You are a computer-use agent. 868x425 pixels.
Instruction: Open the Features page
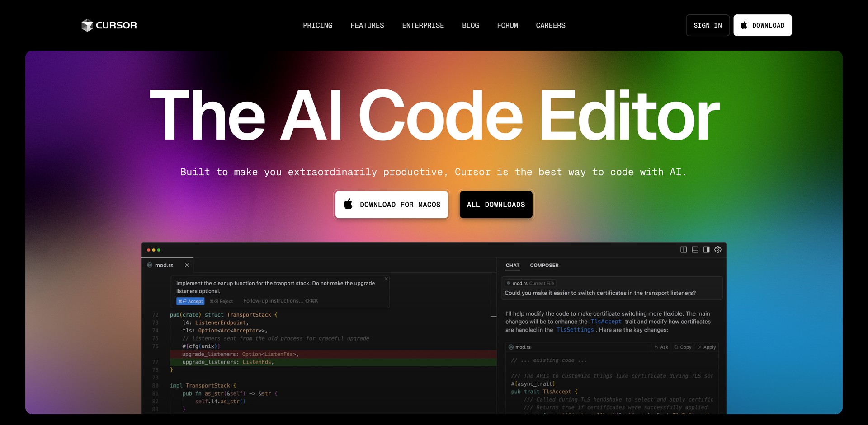click(367, 25)
